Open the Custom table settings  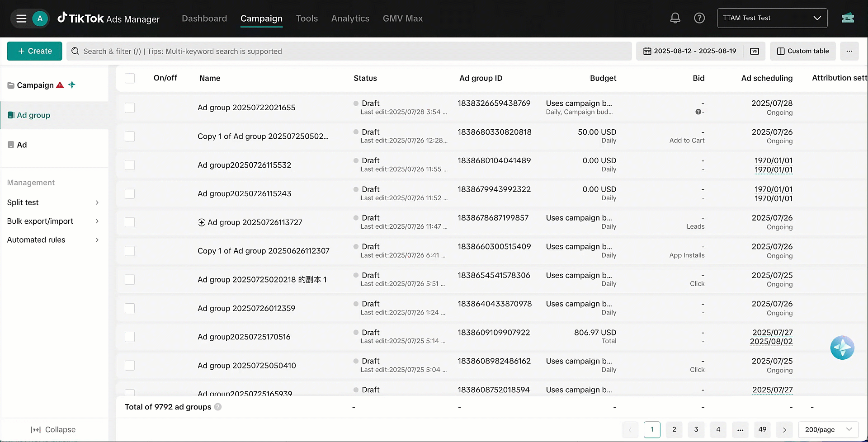[x=803, y=51]
